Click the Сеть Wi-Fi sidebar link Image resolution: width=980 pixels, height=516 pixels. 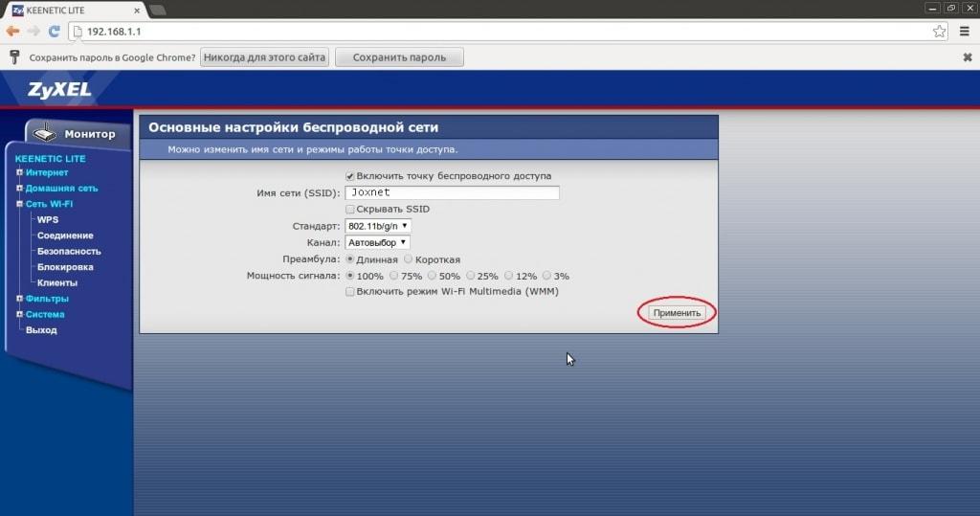click(49, 204)
